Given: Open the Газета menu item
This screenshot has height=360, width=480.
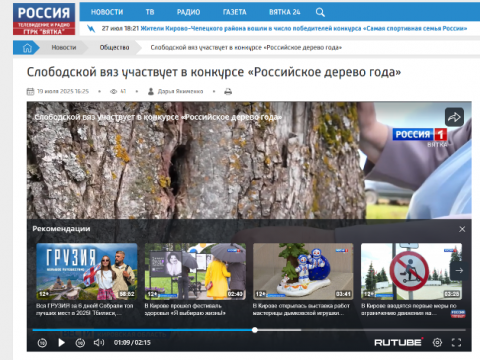Looking at the screenshot, I should [235, 12].
